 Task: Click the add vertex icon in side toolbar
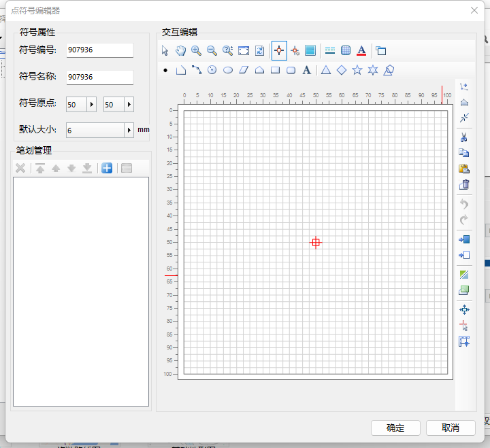pos(464,87)
